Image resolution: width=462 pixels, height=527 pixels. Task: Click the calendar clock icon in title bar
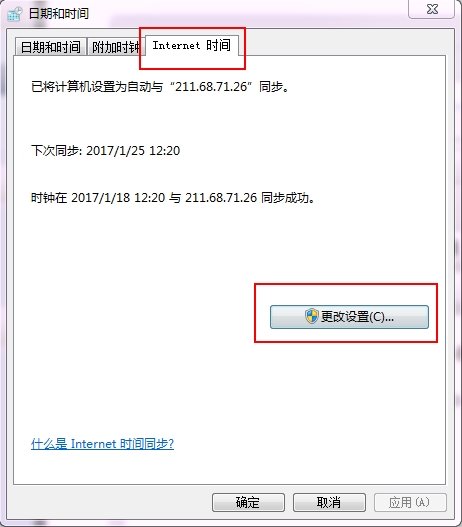14,14
